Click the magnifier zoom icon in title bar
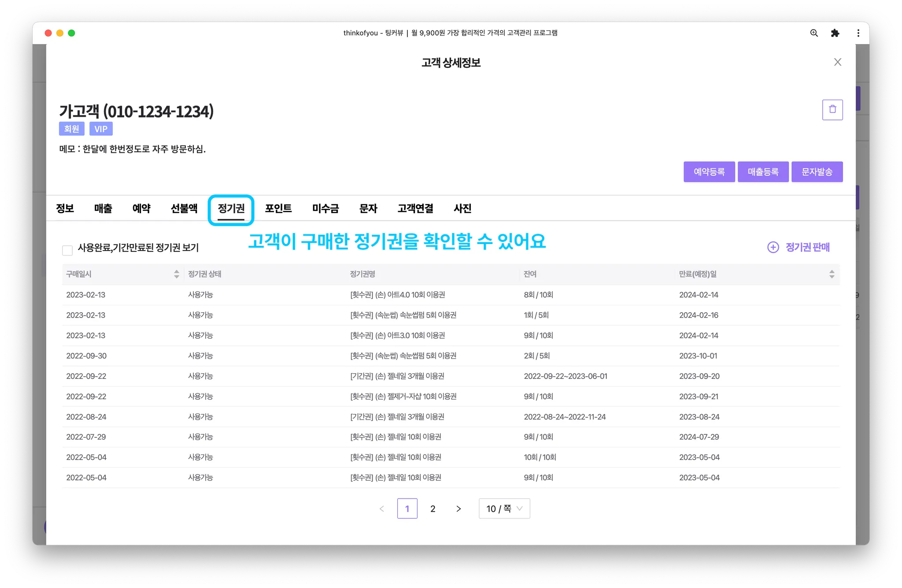Viewport: 902px width, 588px height. (x=814, y=33)
